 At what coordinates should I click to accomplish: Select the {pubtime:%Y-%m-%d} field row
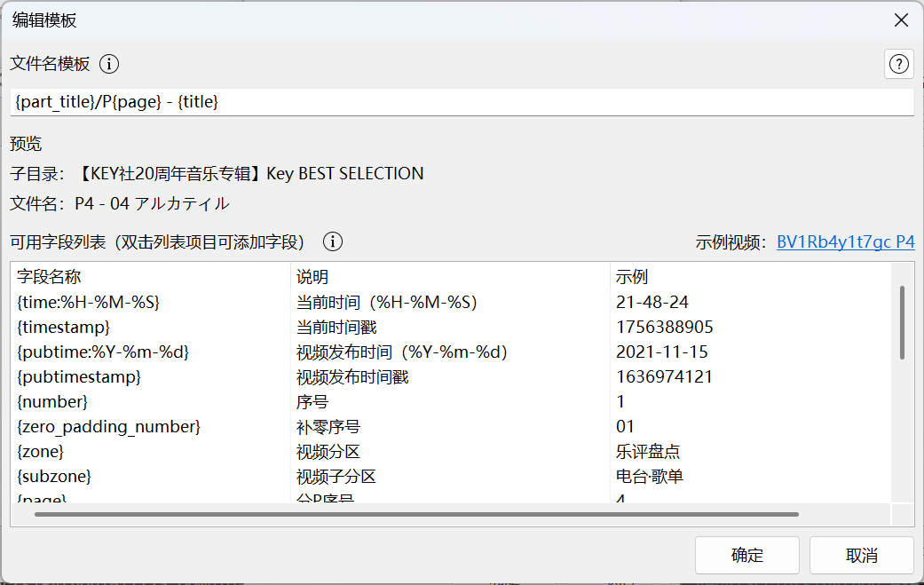coord(102,352)
